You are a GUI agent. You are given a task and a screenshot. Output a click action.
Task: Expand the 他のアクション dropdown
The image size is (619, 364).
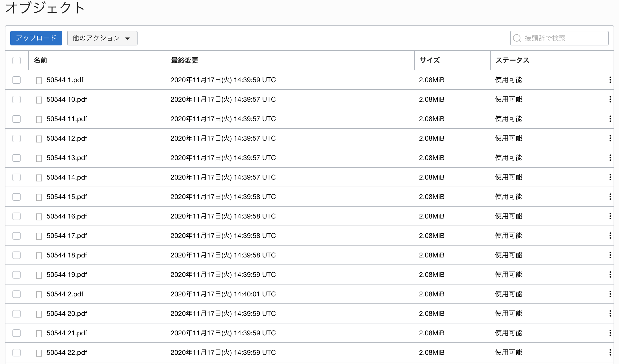(102, 38)
